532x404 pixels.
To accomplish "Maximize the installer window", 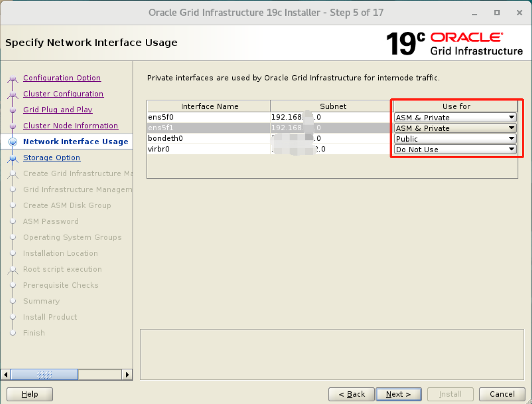I will [x=497, y=13].
